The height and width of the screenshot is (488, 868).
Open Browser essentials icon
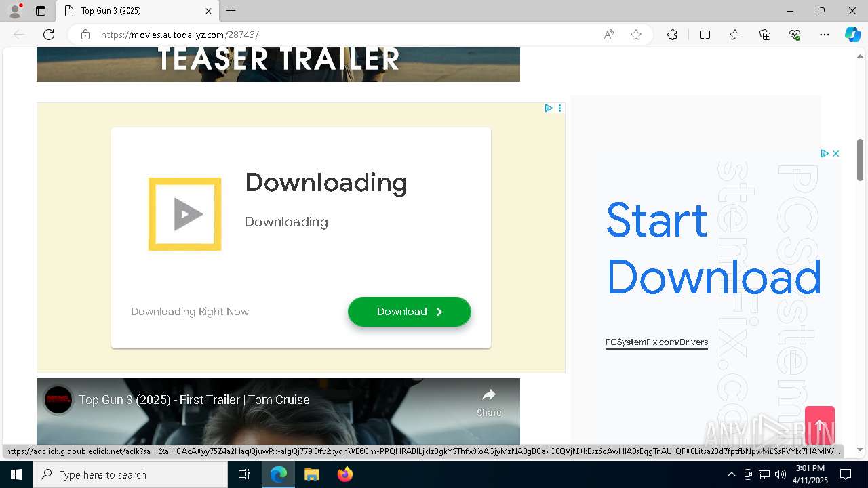tap(795, 35)
